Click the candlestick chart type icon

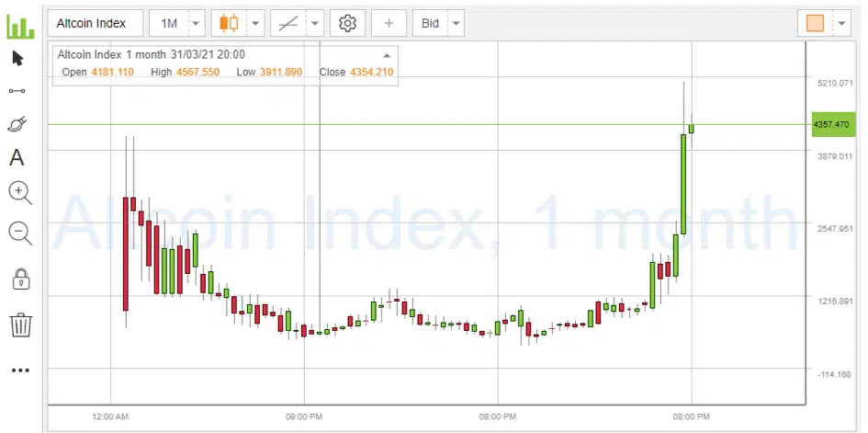(229, 23)
